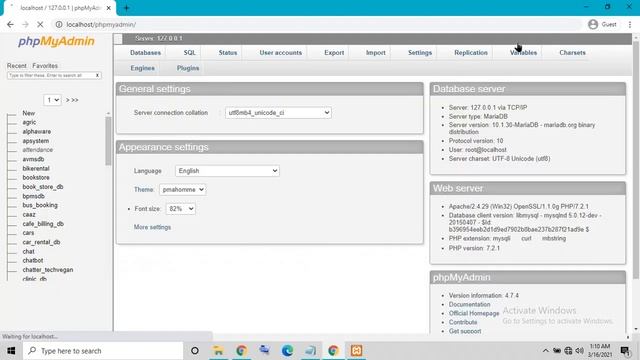Click the browser back arrow
The image size is (640, 360).
[10, 24]
